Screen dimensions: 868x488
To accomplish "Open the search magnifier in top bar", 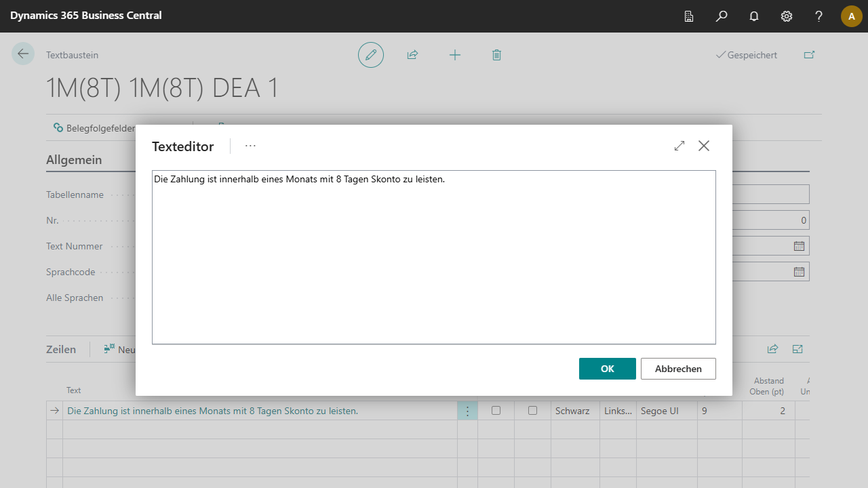I will [722, 16].
